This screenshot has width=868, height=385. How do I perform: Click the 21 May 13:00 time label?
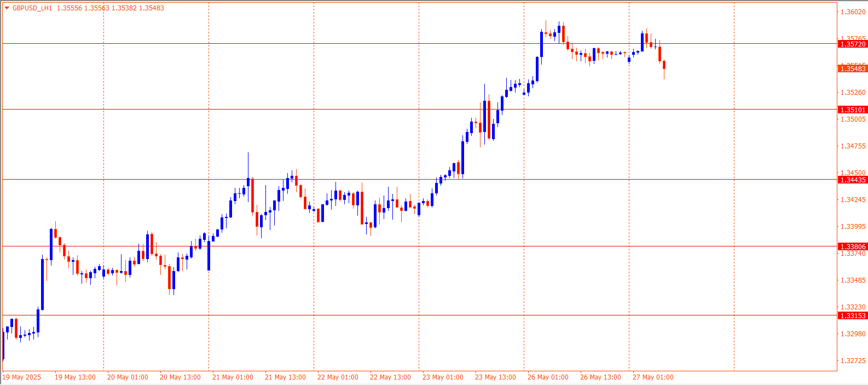pyautogui.click(x=285, y=377)
